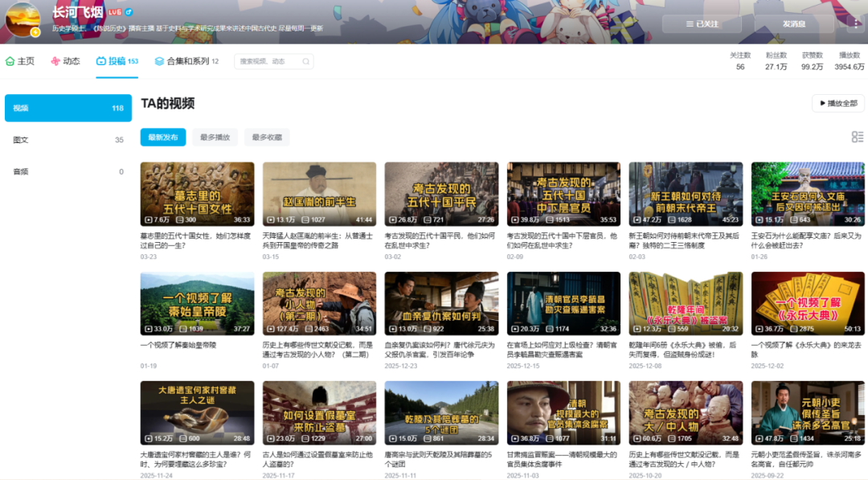The width and height of the screenshot is (868, 480).
Task: Click into the 搜索视频、动态 search field
Action: point(268,61)
